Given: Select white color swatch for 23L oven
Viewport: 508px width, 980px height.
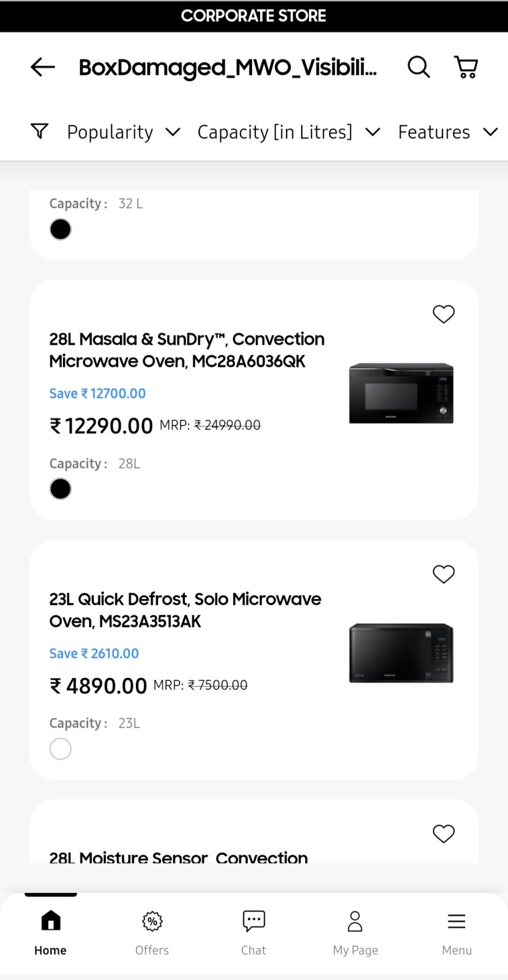Looking at the screenshot, I should [61, 748].
